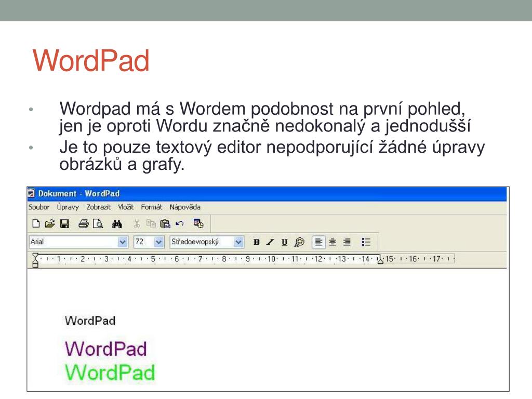This screenshot has height=399, width=532.
Task: Open Print Preview icon
Action: (x=98, y=223)
